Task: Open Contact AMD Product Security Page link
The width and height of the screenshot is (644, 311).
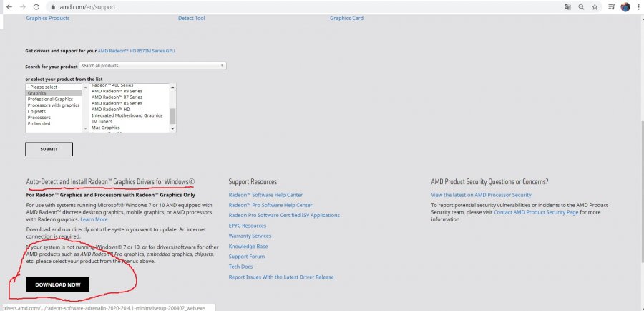Action: [536, 212]
